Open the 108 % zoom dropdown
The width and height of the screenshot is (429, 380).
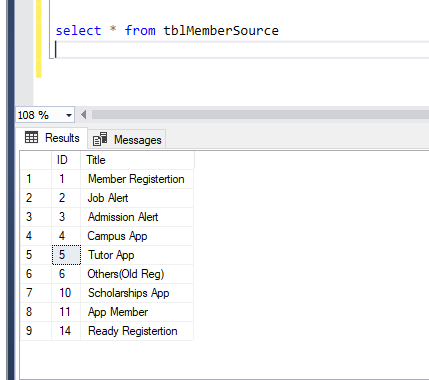(69, 115)
